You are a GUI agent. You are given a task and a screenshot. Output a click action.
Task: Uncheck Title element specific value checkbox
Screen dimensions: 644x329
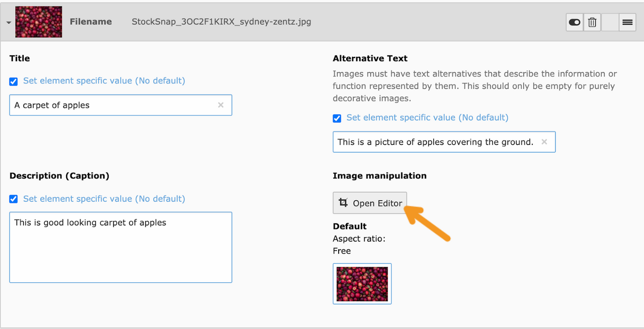[14, 81]
